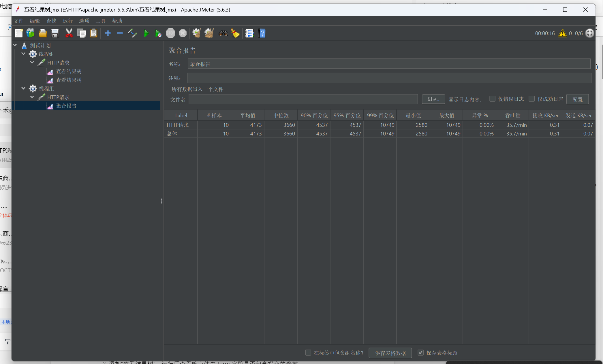The height and width of the screenshot is (364, 603).
Task: Click the Search binoculars icon
Action: coord(223,33)
